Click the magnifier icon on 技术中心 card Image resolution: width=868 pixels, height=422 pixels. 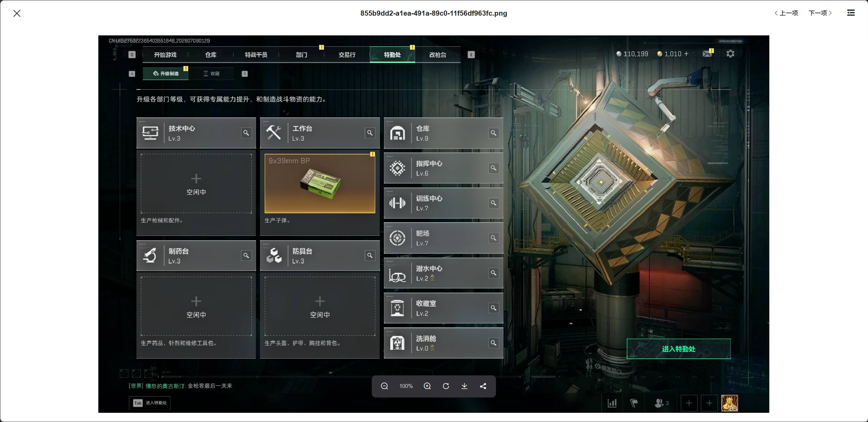pyautogui.click(x=246, y=133)
